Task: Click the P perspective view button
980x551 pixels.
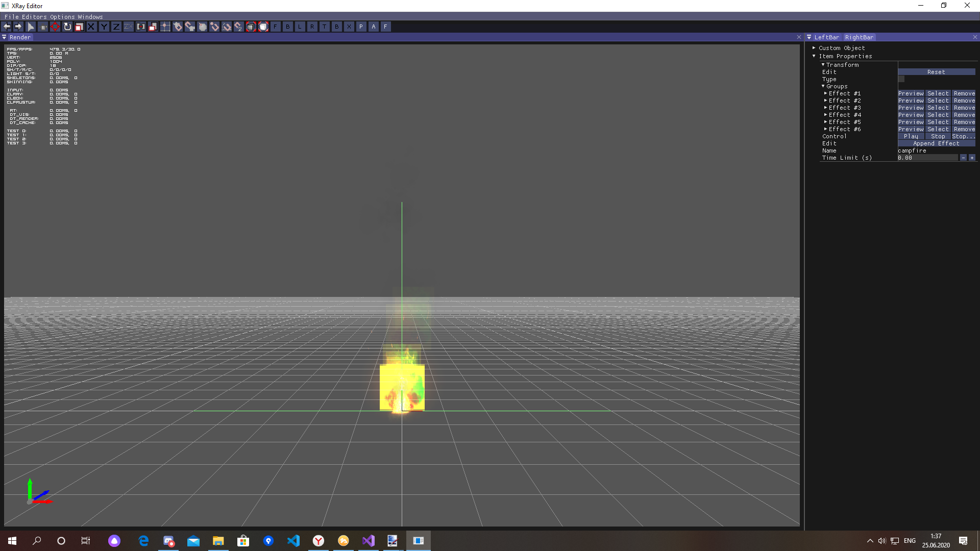Action: (x=361, y=27)
